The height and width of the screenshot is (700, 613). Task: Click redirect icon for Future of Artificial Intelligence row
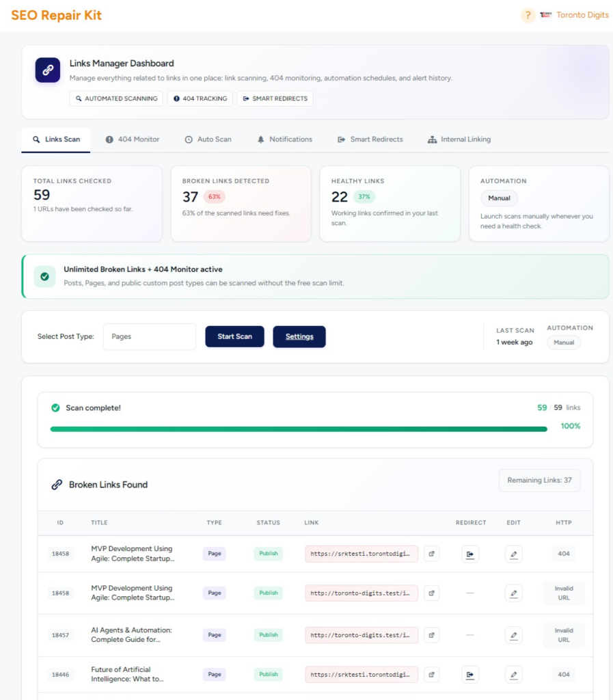tap(470, 675)
